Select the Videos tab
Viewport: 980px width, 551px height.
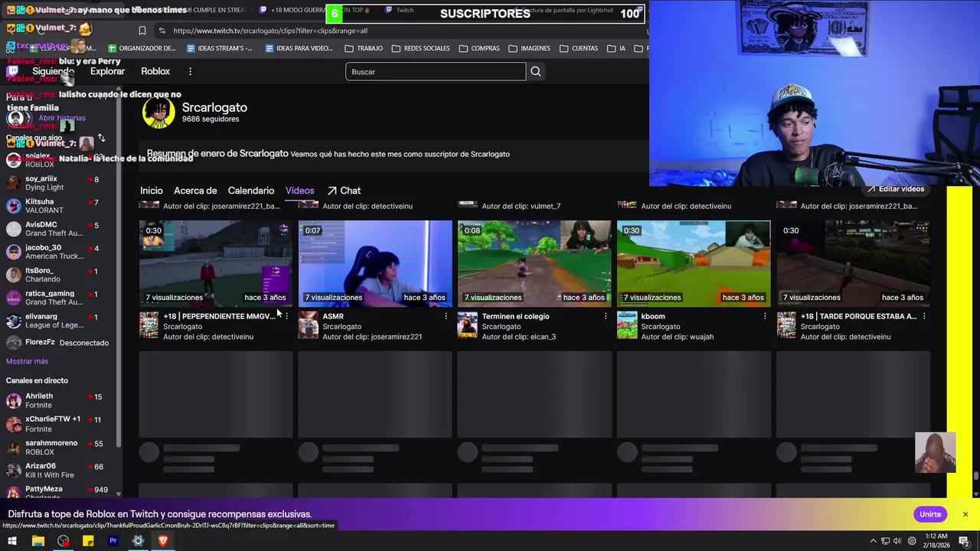point(300,191)
